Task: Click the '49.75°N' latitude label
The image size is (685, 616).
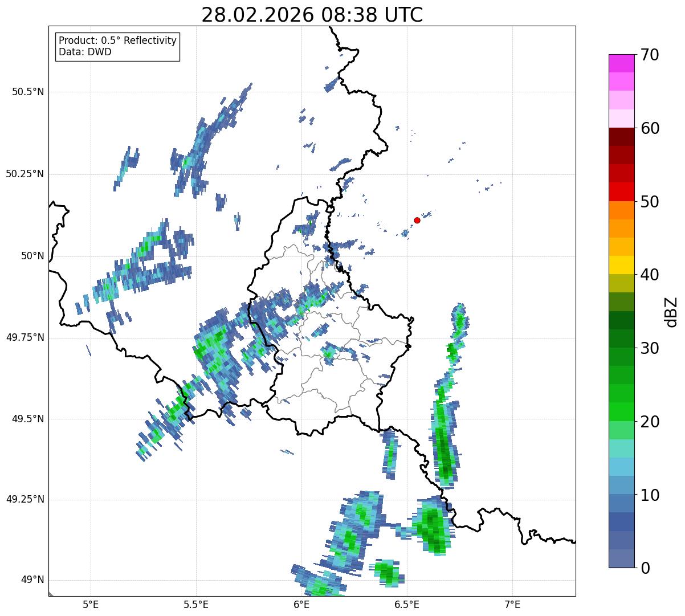Action: point(25,337)
